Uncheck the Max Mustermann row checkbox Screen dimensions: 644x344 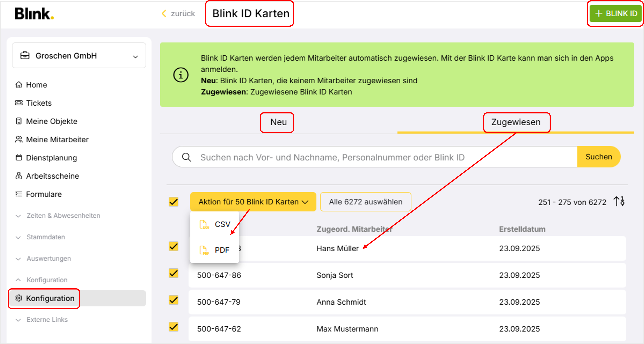coord(174,327)
